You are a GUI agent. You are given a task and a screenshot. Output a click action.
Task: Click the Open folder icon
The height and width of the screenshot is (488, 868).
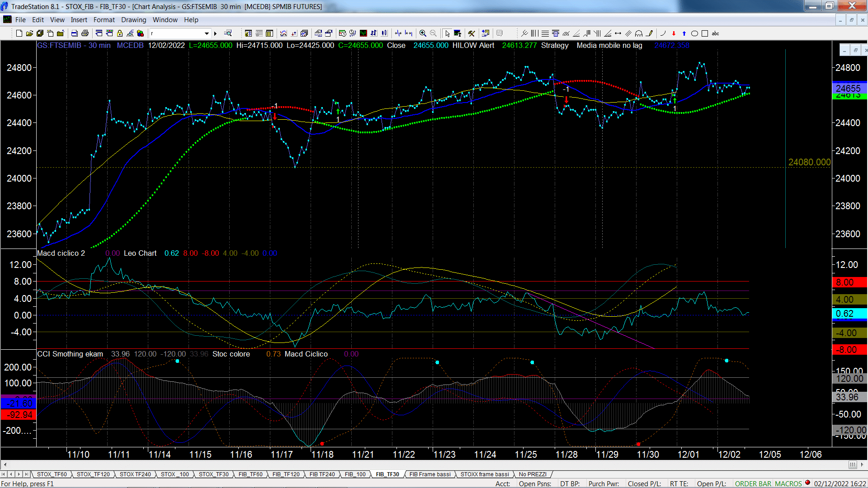(x=29, y=33)
